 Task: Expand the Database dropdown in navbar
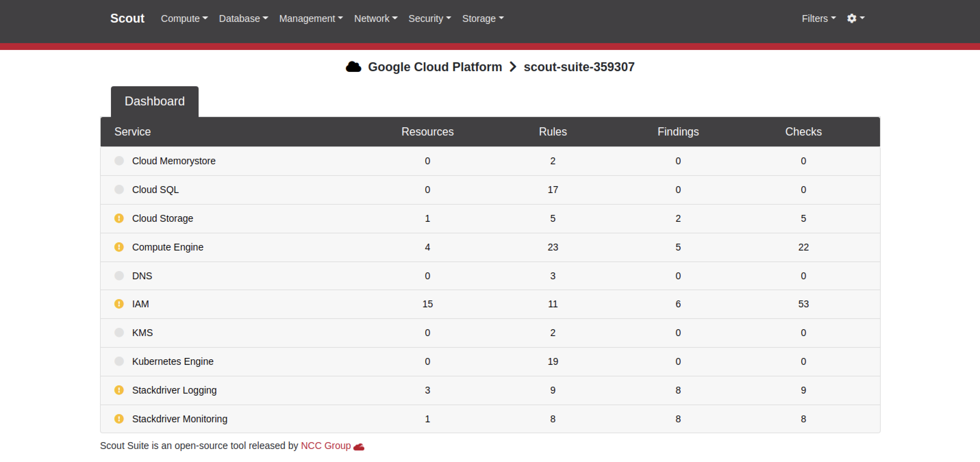tap(243, 18)
